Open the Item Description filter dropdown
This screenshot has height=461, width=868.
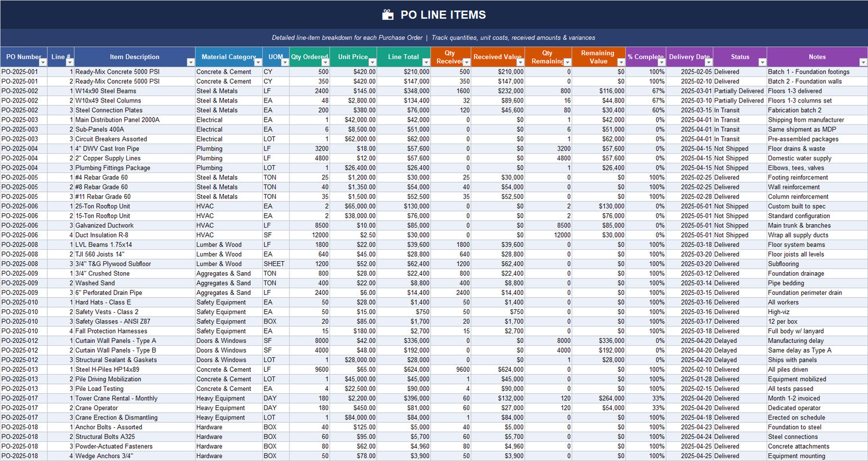coord(191,62)
